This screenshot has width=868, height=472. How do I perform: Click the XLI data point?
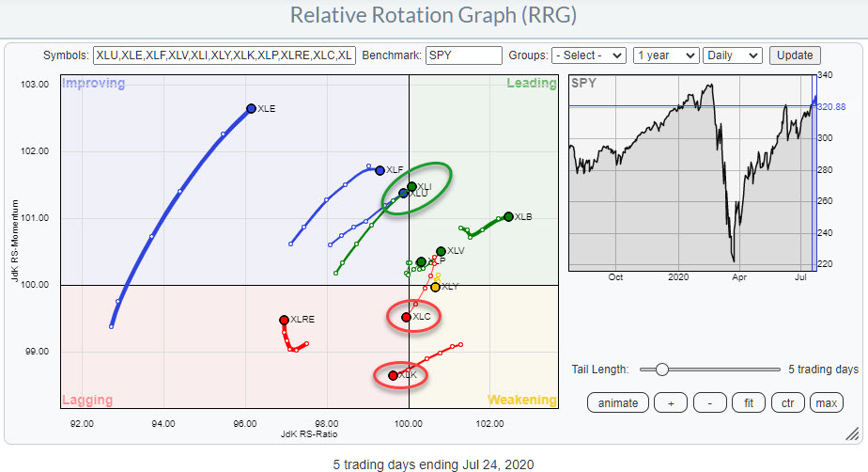coord(411,186)
